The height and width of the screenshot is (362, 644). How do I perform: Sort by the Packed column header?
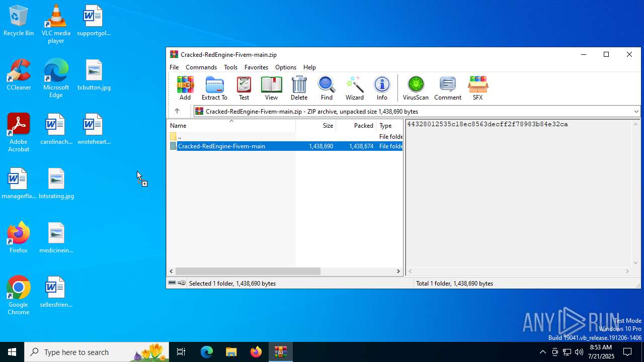click(x=356, y=126)
